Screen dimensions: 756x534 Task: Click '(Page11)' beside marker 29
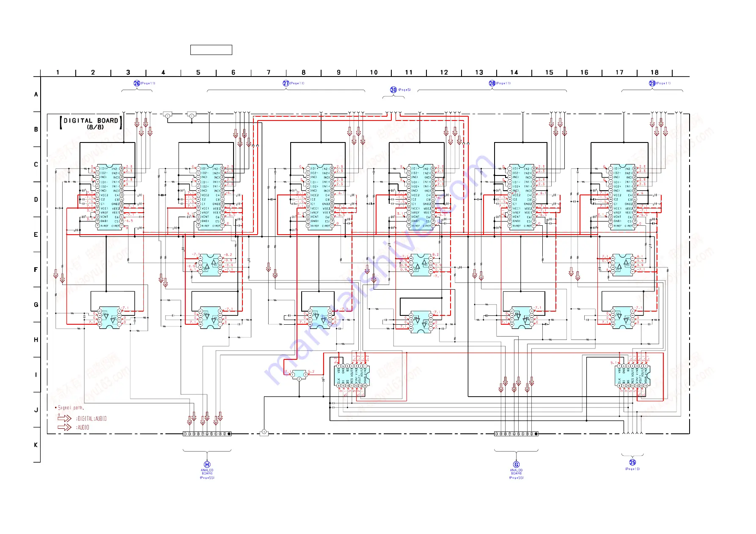point(663,83)
